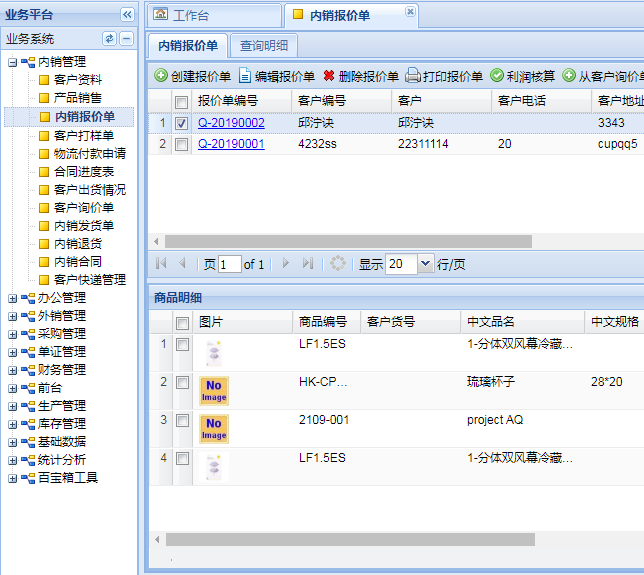Click the red 删除报价单 delete icon

tap(329, 76)
